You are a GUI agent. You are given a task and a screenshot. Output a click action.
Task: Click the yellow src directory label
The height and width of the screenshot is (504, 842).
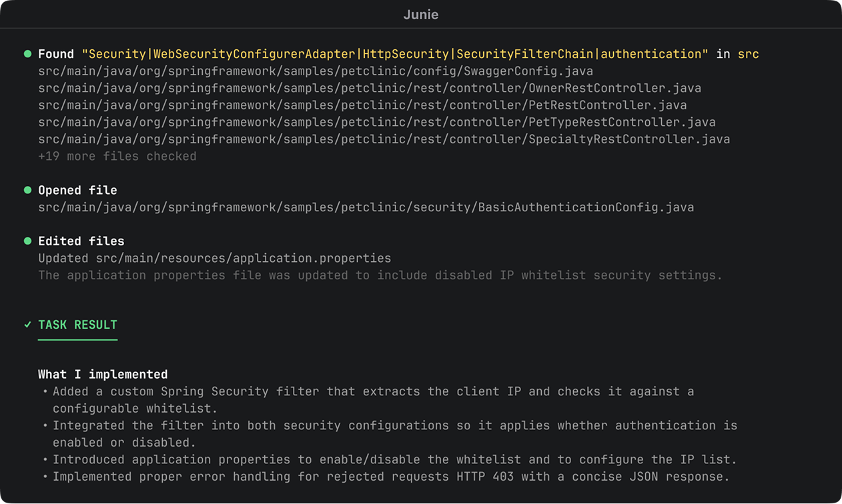[748, 54]
